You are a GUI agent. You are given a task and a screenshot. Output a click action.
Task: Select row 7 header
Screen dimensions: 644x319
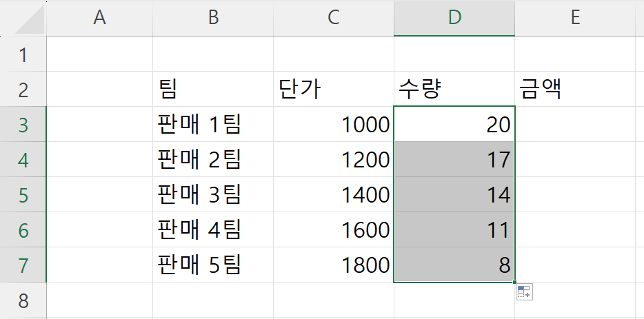pos(23,265)
